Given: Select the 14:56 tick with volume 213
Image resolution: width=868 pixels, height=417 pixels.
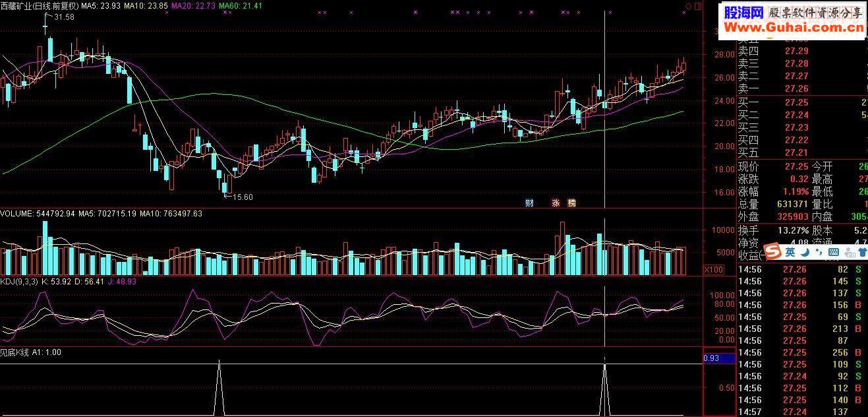Looking at the screenshot, I should coord(801,329).
